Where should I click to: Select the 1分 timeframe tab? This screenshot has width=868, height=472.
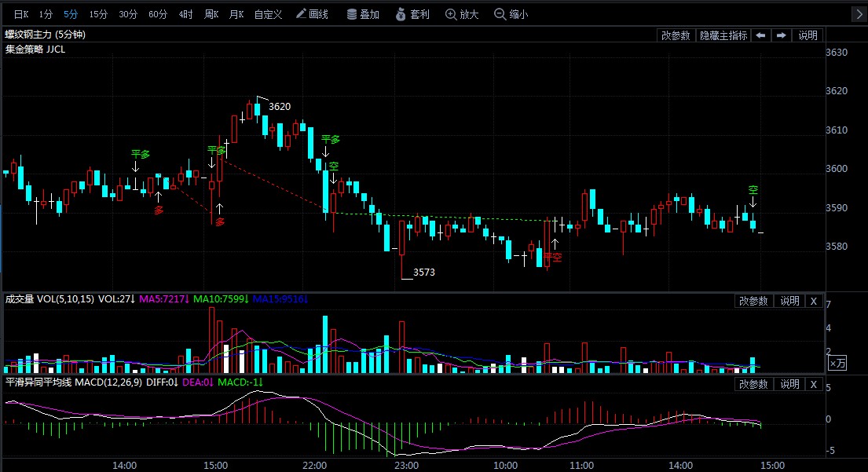46,14
